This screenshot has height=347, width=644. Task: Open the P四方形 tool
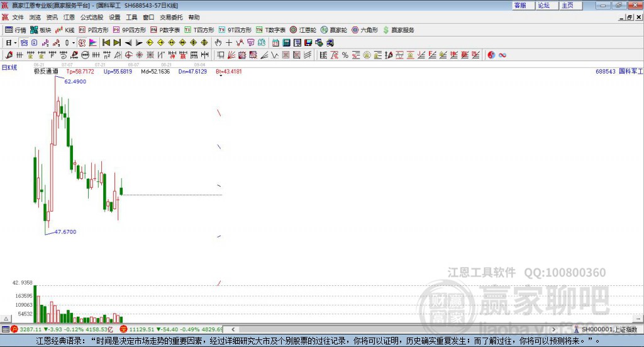[94, 30]
